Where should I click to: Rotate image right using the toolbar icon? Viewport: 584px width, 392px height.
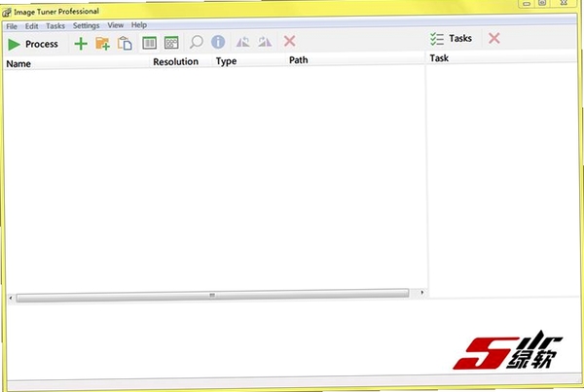(x=265, y=41)
